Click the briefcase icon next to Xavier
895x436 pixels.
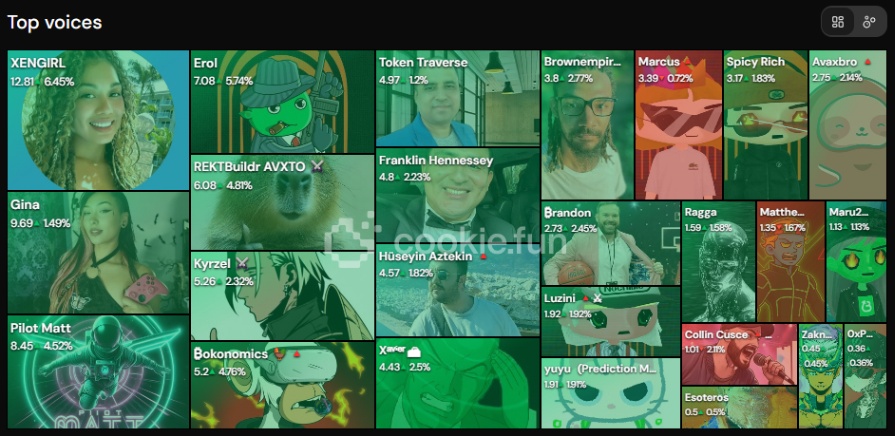[x=414, y=352]
